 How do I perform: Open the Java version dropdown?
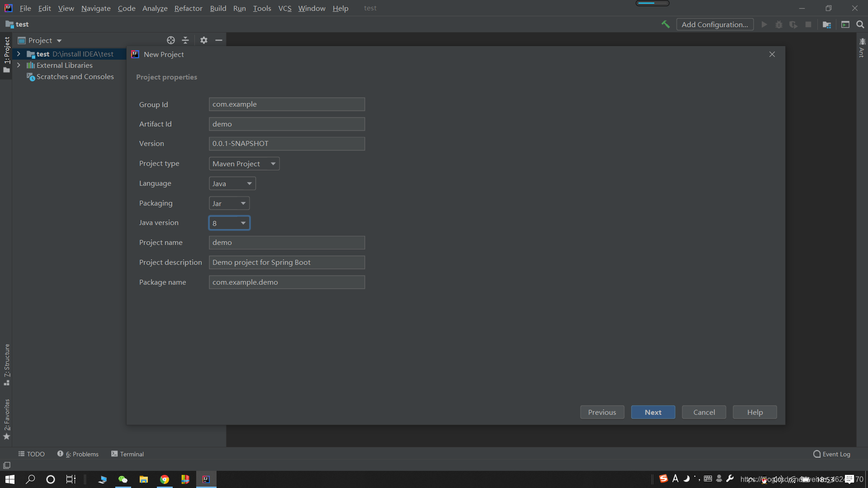pyautogui.click(x=229, y=223)
